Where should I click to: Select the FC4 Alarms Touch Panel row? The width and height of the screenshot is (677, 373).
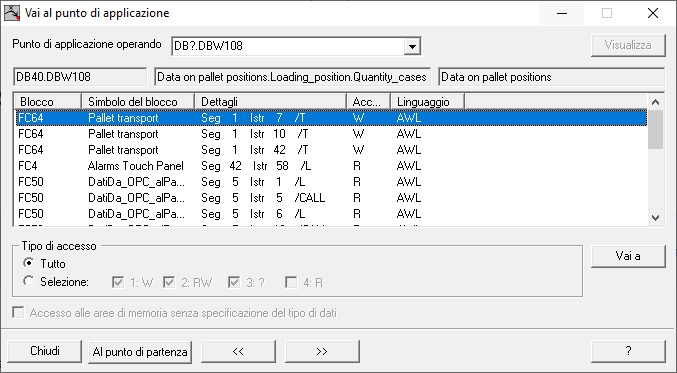[x=332, y=166]
